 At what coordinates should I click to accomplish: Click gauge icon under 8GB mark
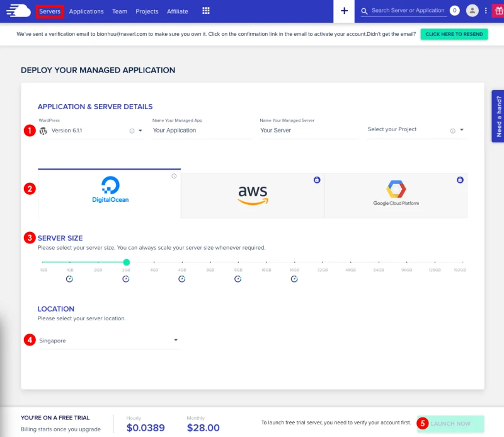238,279
